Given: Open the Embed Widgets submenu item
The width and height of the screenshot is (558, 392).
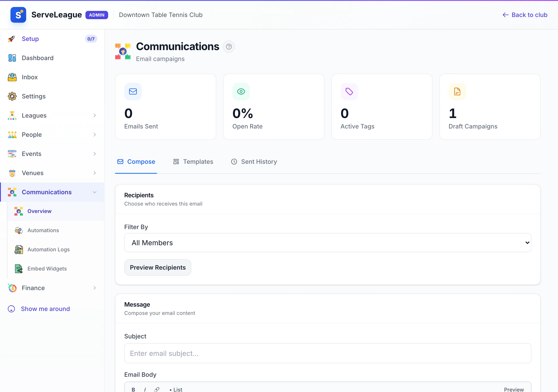Looking at the screenshot, I should [x=56, y=269].
